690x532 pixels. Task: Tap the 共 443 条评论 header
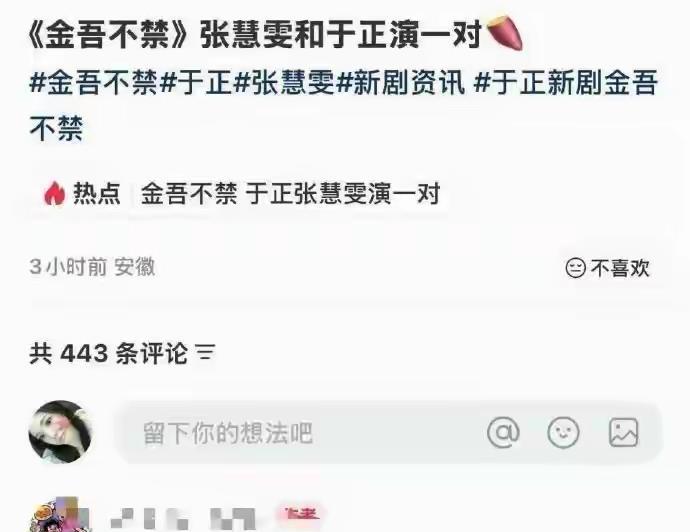(x=108, y=353)
